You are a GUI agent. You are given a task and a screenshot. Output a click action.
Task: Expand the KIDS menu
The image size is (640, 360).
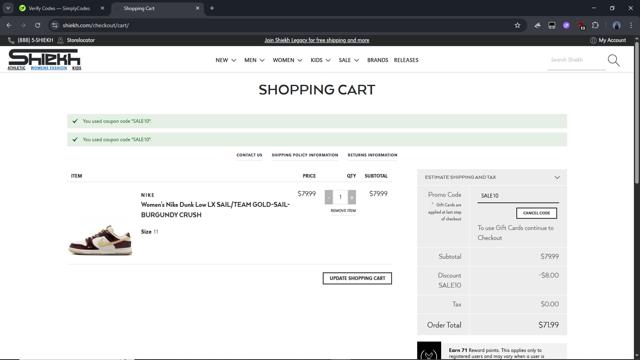coord(320,60)
